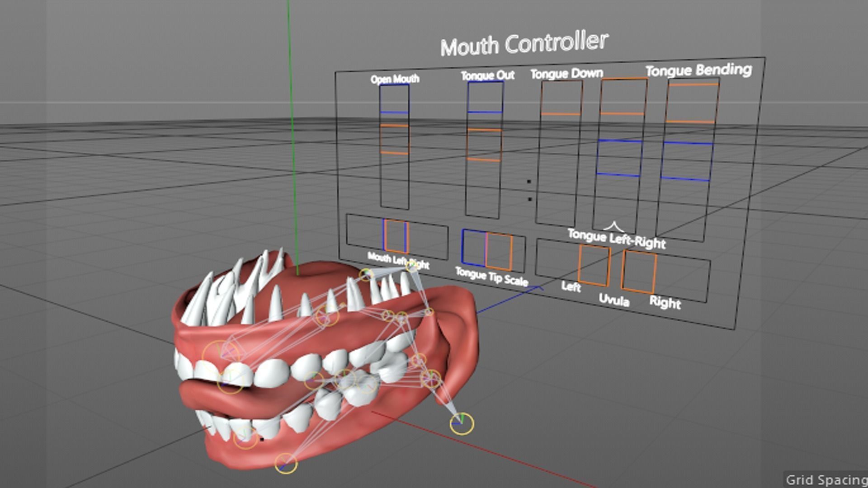Select the blue handle in Open Mouth slider
Image resolution: width=868 pixels, height=488 pixels.
coord(394,99)
